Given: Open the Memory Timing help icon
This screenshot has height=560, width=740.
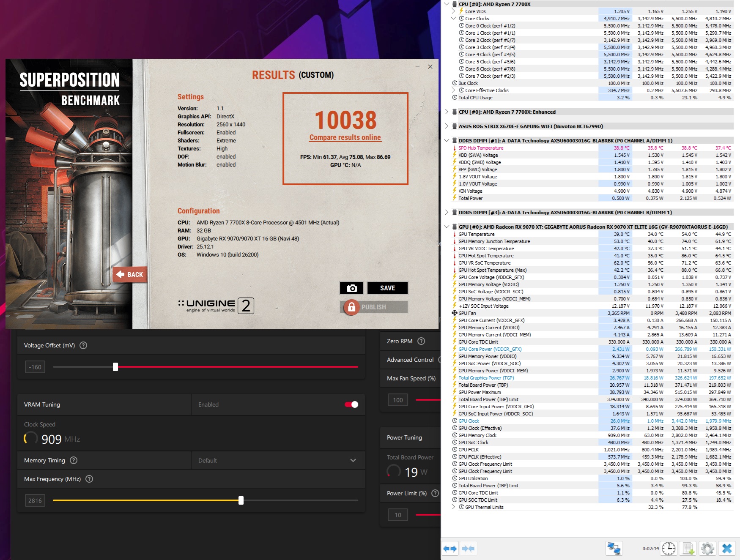Looking at the screenshot, I should tap(74, 460).
